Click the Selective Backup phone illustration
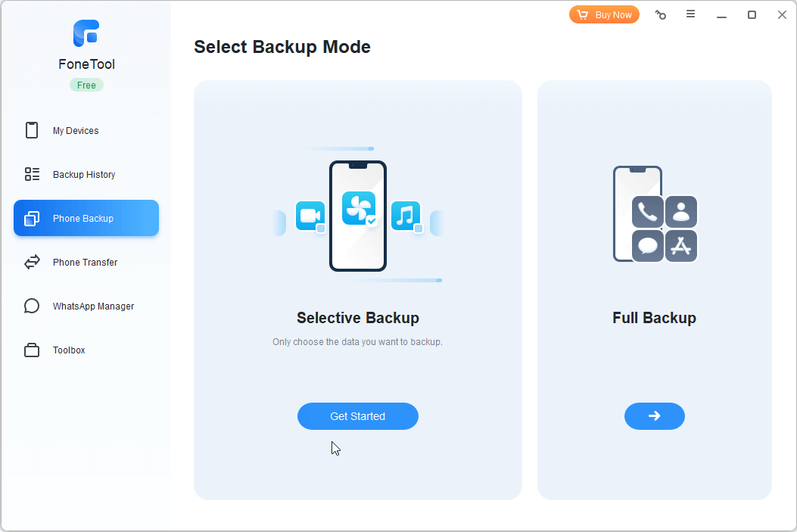The image size is (797, 532). click(x=357, y=216)
